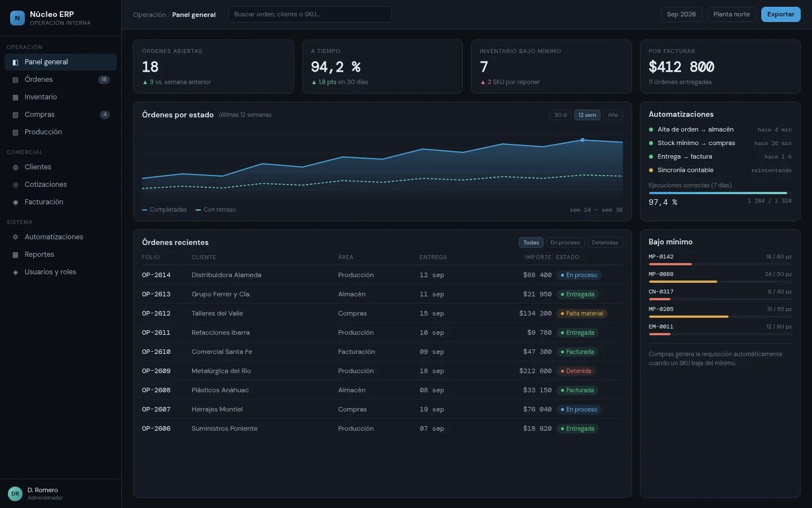Viewport: 812px width, 508px height.
Task: Click the Órdenes sidebar icon
Action: (x=15, y=80)
